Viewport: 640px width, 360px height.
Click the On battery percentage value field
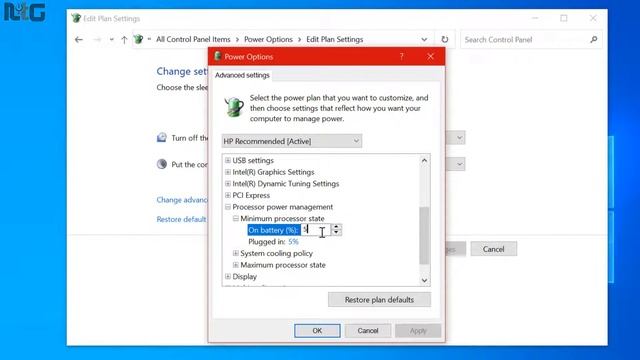316,230
